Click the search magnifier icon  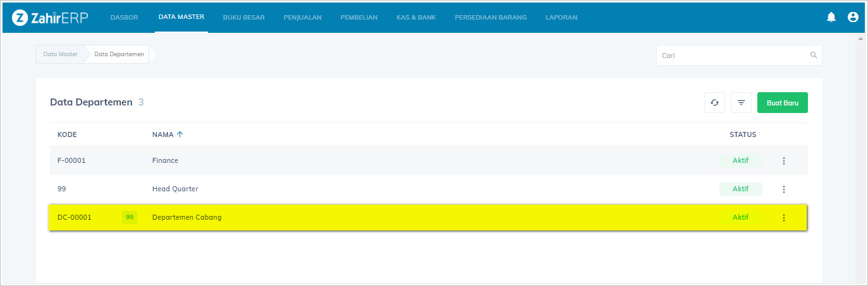point(814,56)
